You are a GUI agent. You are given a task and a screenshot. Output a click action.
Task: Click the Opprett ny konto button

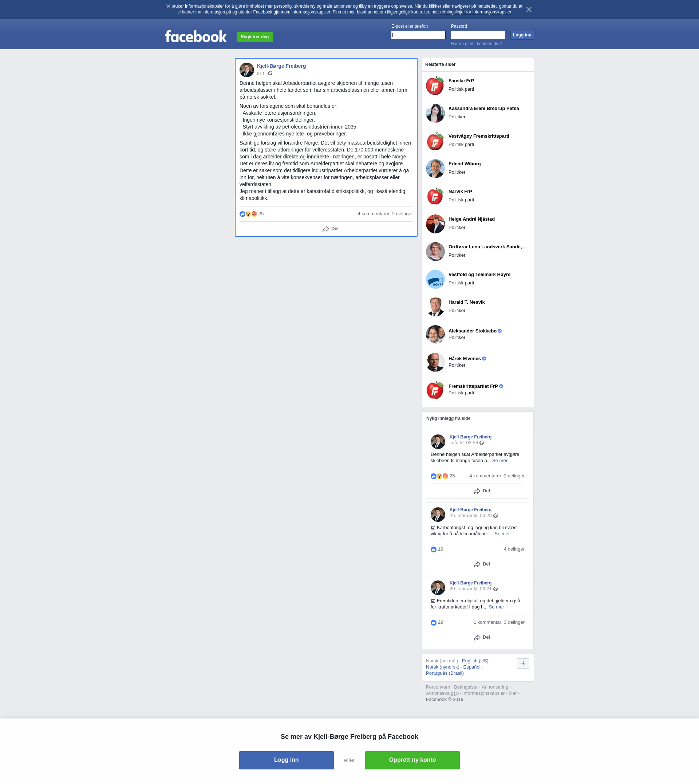pyautogui.click(x=412, y=760)
